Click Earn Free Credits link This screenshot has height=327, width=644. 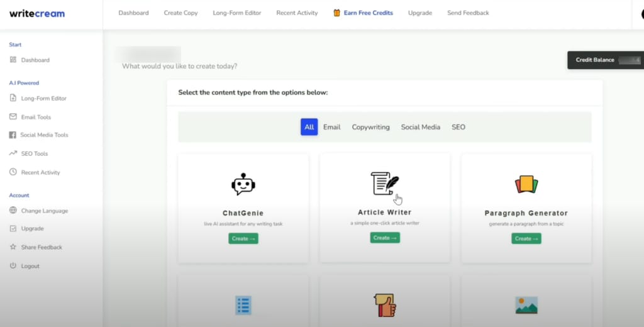[369, 13]
